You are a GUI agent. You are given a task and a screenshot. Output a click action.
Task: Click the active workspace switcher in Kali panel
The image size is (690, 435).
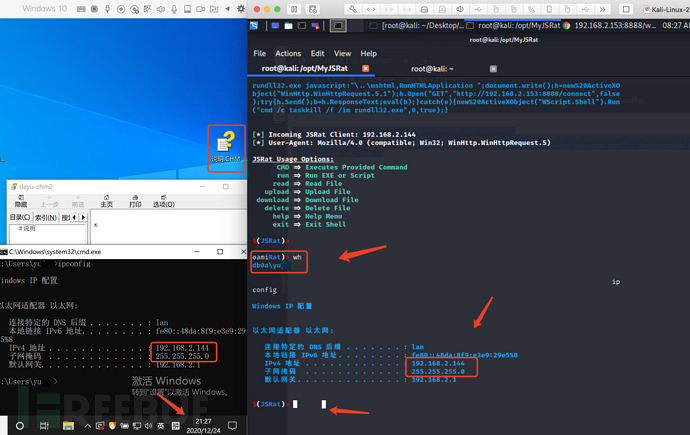coord(338,26)
